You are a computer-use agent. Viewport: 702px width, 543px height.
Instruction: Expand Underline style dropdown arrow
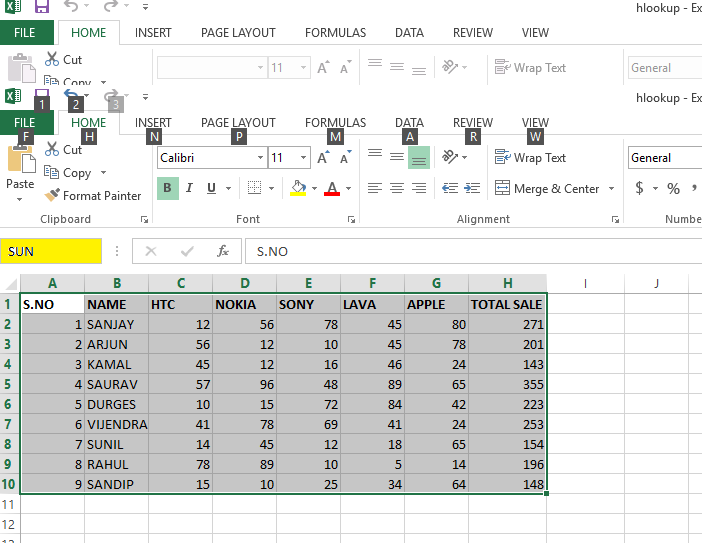coord(228,188)
